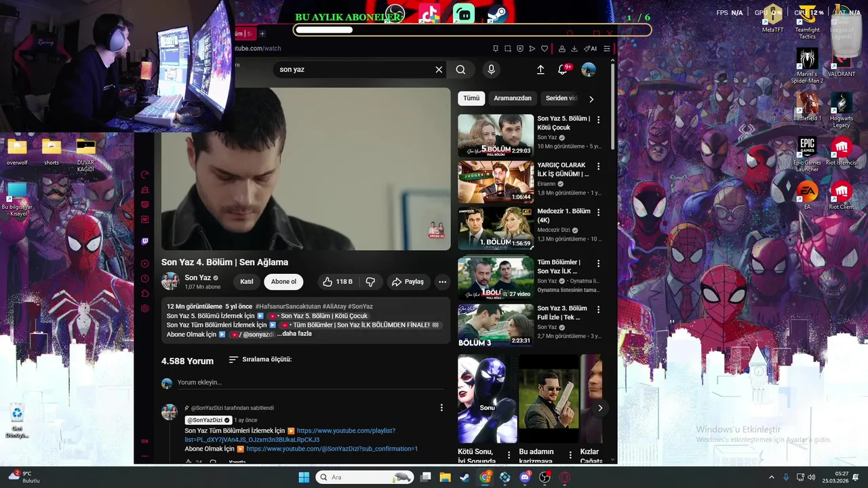This screenshot has height=488, width=868.
Task: Click the #HafsanurSancaktutan hashtag
Action: [288, 306]
